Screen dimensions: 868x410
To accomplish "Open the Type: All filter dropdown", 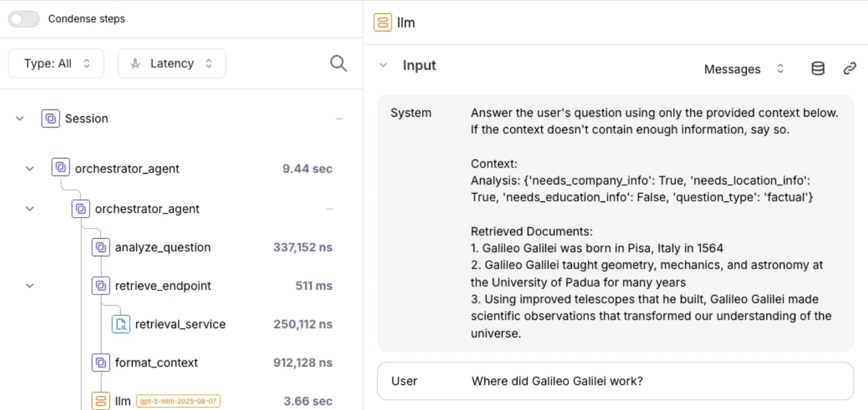I will click(x=56, y=63).
